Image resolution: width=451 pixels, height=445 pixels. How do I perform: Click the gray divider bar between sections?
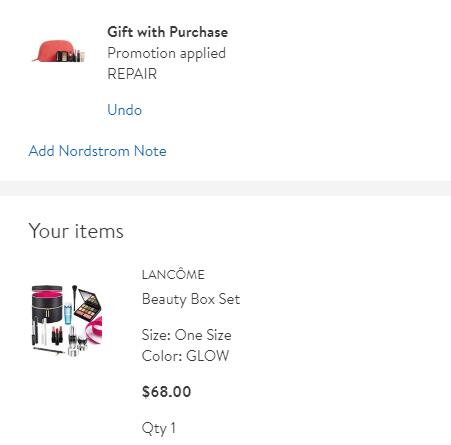coord(225,188)
